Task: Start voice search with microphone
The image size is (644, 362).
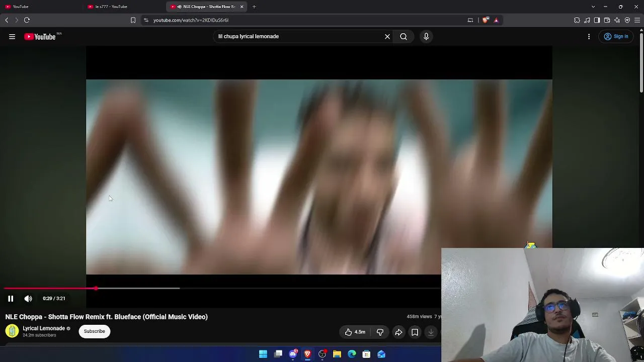Action: click(426, 36)
